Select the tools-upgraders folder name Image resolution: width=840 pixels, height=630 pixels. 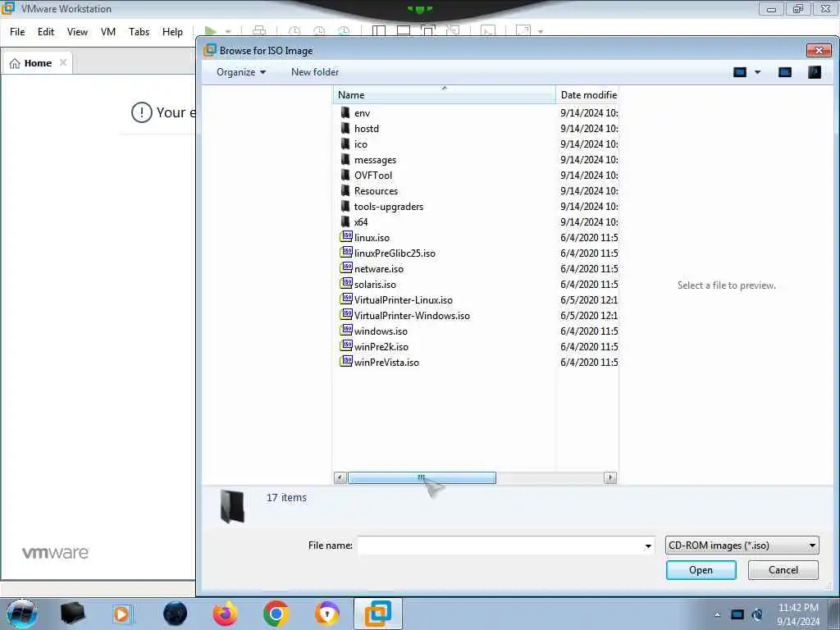pos(388,207)
